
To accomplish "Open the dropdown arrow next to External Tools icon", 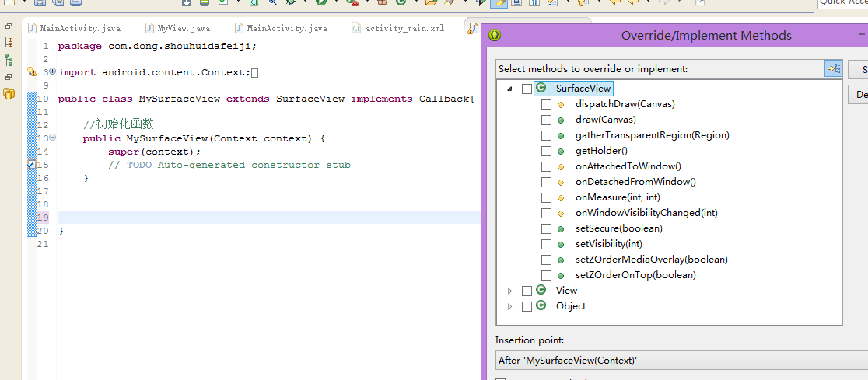I will (368, 2).
